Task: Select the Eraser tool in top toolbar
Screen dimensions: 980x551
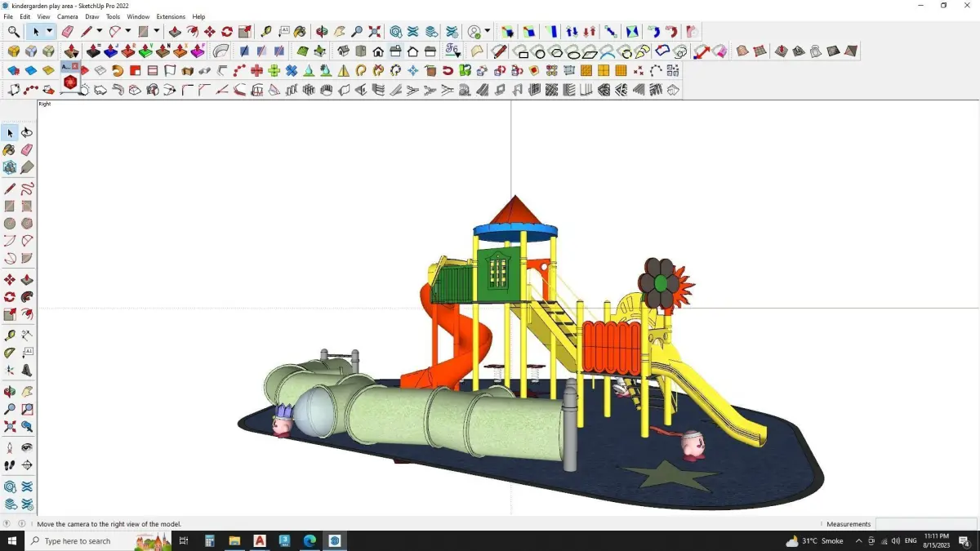Action: point(67,32)
